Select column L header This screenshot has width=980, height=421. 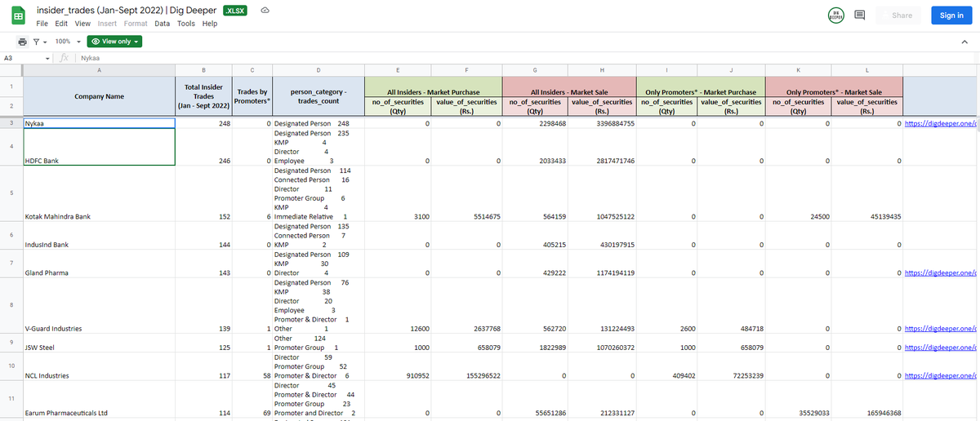click(869, 70)
